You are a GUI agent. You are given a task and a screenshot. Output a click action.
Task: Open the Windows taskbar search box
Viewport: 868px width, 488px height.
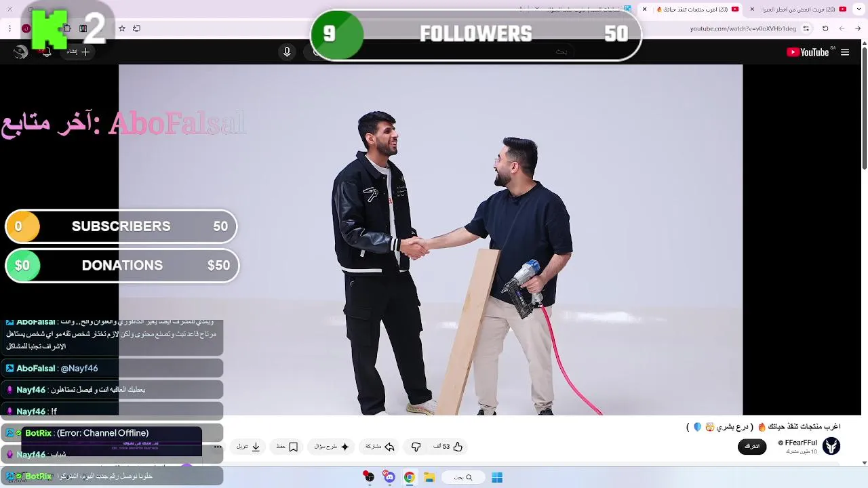[463, 477]
